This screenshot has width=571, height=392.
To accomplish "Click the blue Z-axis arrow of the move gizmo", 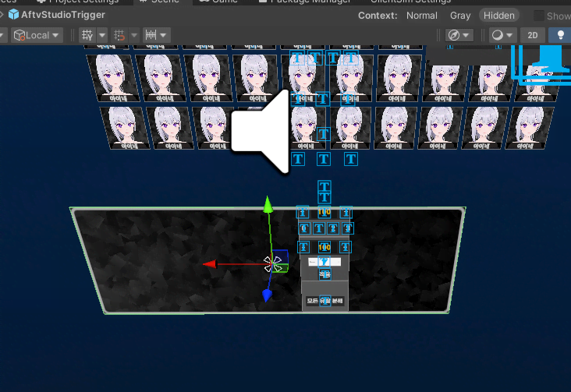I will click(267, 295).
